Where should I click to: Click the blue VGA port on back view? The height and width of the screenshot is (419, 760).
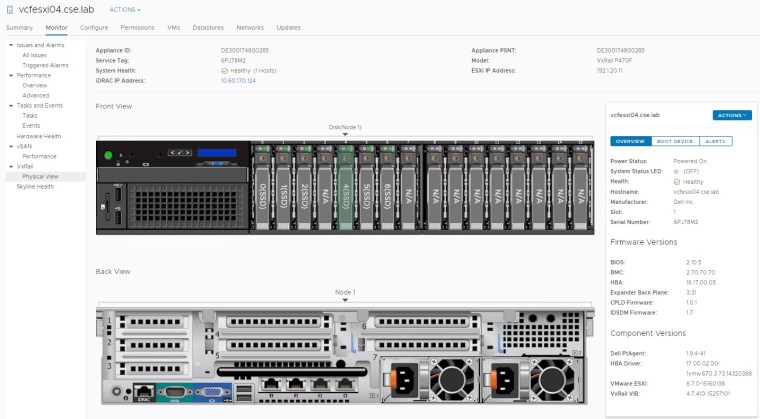point(214,393)
